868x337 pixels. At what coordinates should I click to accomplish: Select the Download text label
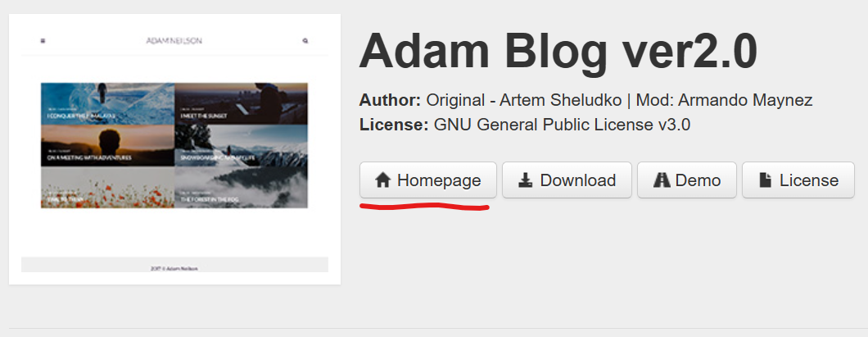pyautogui.click(x=578, y=180)
